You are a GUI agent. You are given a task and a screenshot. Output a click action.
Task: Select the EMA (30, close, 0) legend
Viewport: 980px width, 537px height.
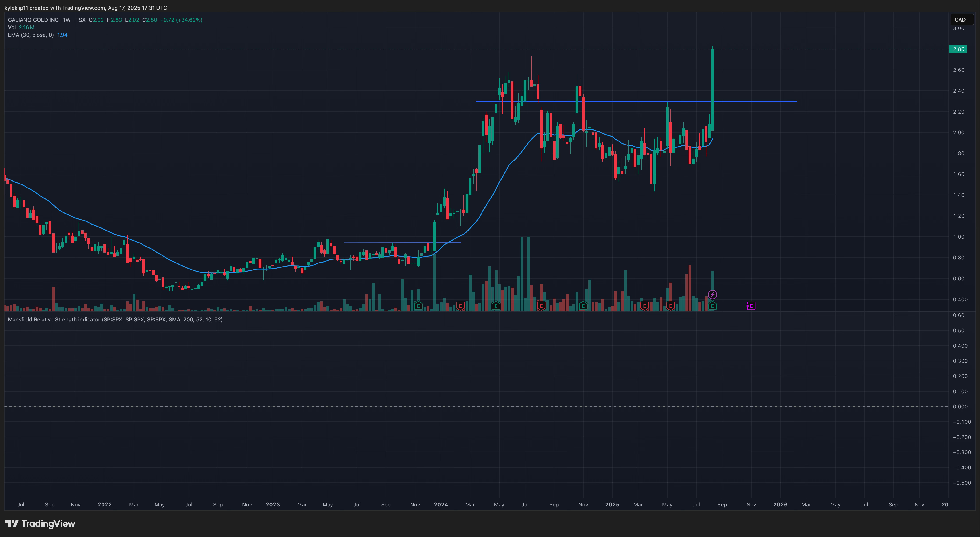(31, 35)
